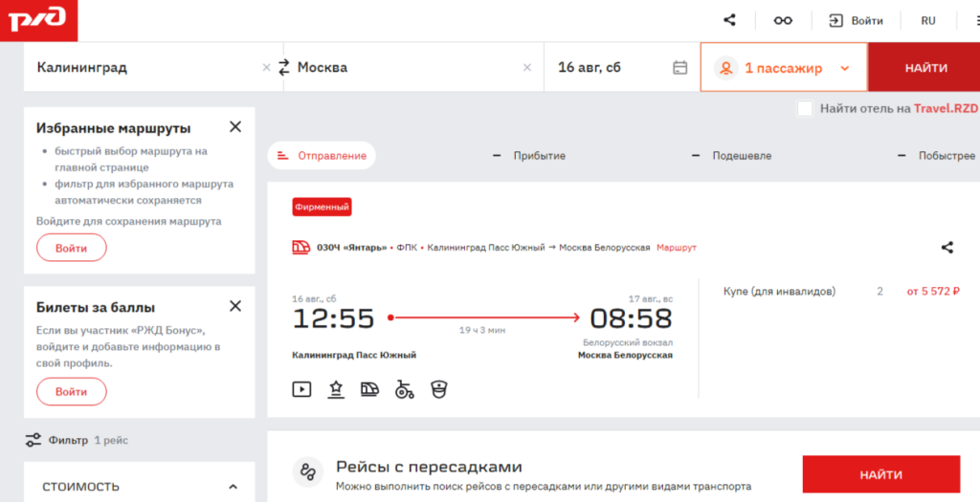Click Войти in Избранные маршруты panel
The image size is (980, 502).
(71, 248)
